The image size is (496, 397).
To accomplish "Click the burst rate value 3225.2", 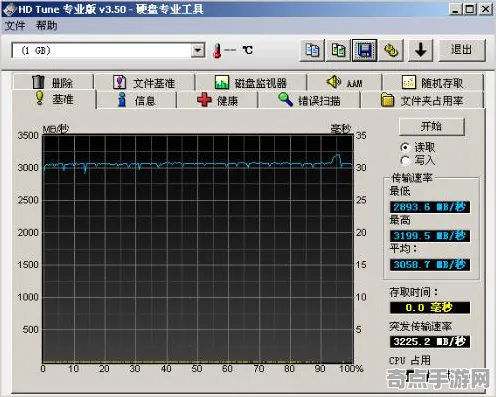I will [430, 342].
